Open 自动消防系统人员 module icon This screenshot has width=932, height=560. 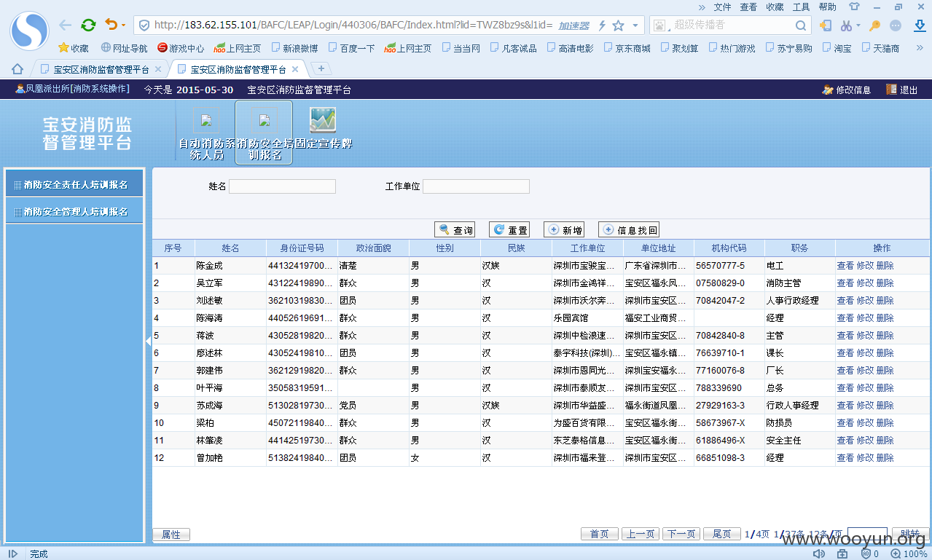pos(206,133)
